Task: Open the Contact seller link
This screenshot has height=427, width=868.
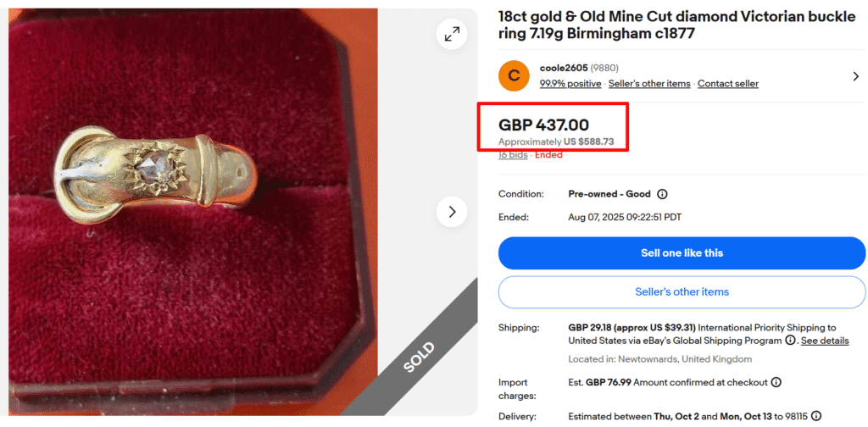Action: tap(728, 84)
